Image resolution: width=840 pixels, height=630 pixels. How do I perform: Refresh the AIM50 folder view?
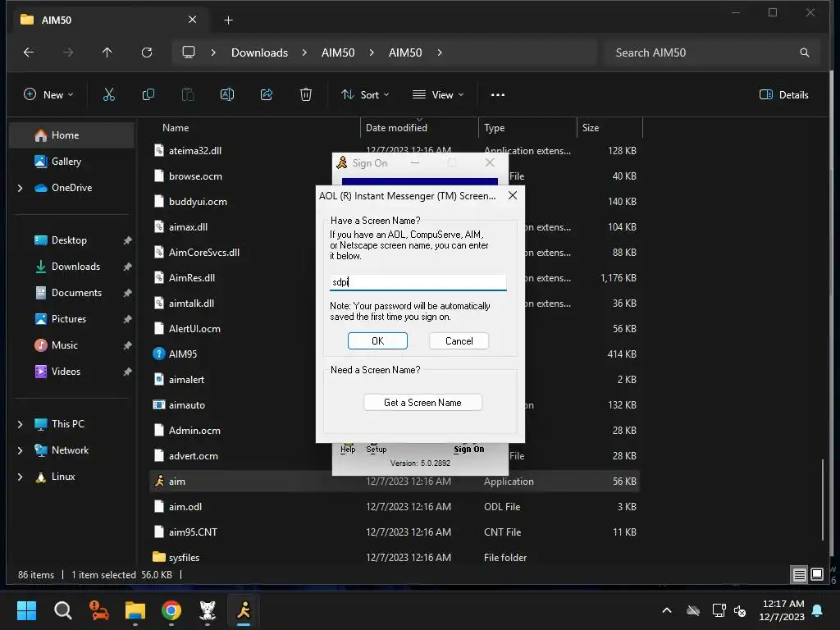coord(147,52)
